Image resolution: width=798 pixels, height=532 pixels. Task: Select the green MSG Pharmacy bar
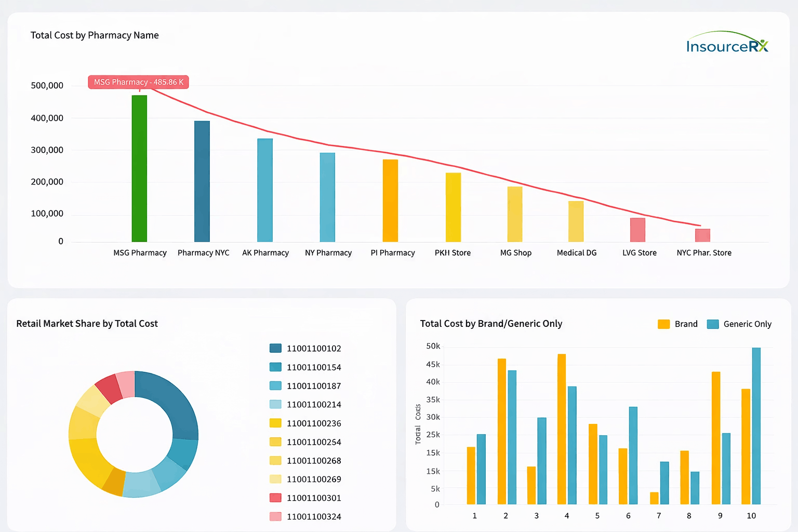139,168
